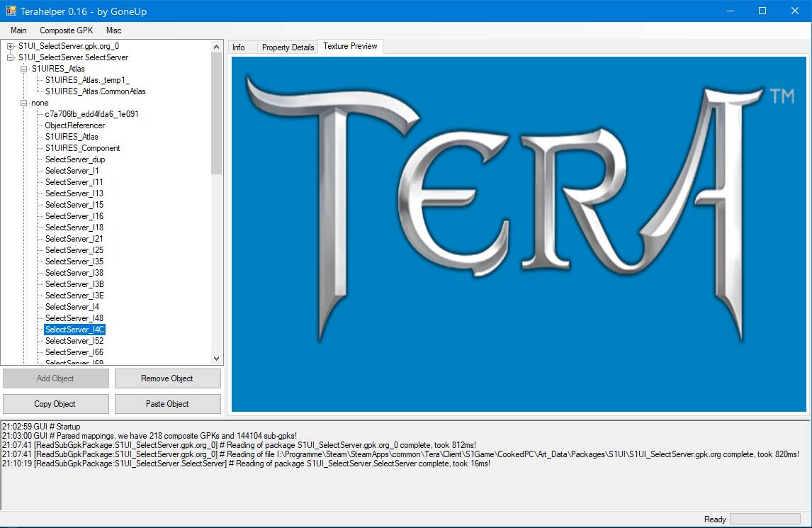812x528 pixels.
Task: Select SelectServer_I52 item
Action: coord(74,341)
